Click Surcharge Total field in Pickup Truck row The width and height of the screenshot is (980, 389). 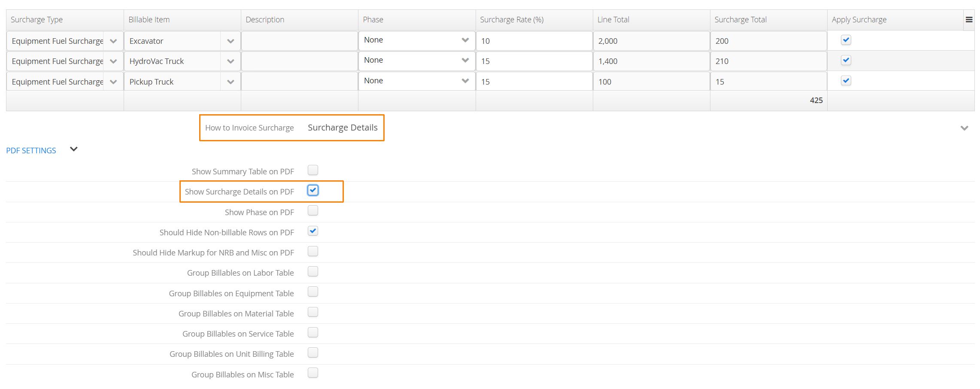click(768, 82)
